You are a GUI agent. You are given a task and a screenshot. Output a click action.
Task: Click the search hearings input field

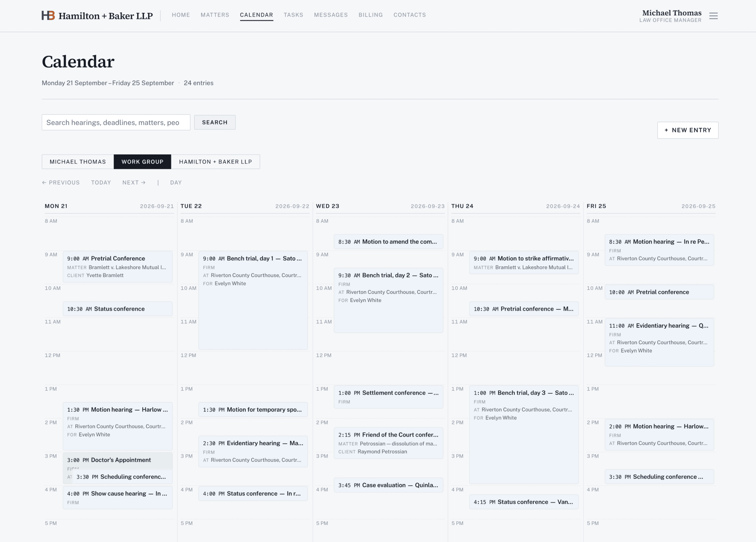116,123
